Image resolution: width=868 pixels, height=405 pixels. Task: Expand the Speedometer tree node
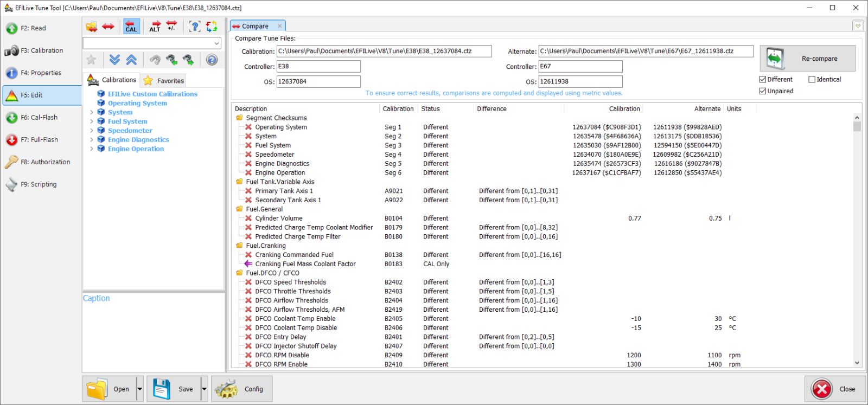tap(92, 131)
